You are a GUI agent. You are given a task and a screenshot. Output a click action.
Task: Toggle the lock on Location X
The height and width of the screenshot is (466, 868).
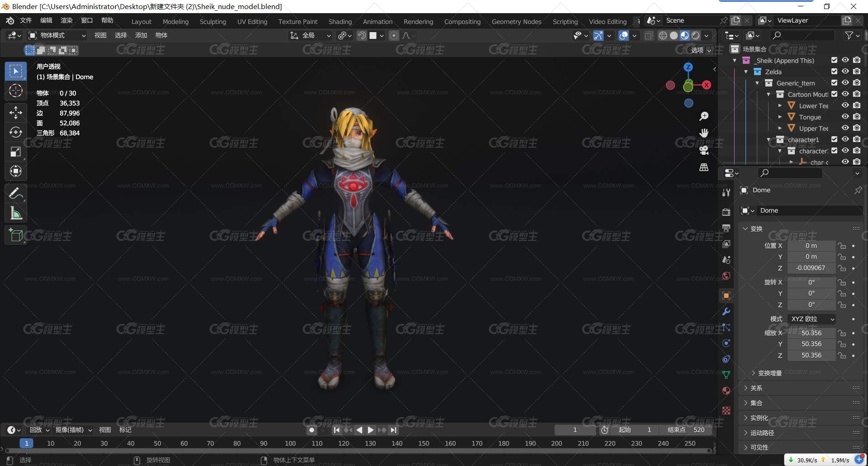[842, 246]
